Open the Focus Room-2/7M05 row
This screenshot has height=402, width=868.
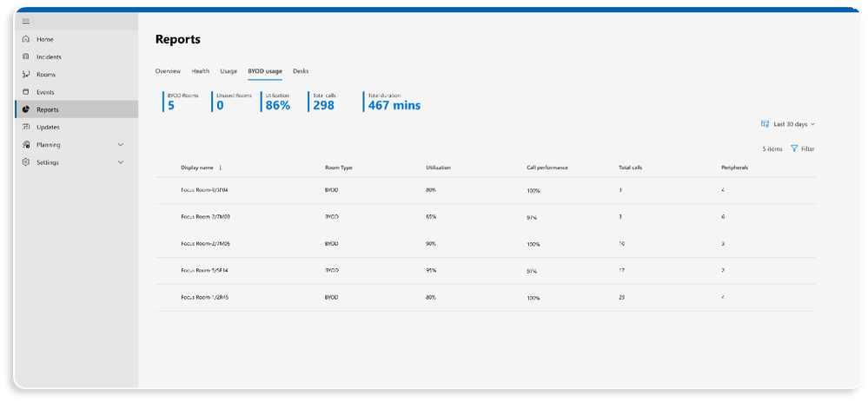coord(486,244)
